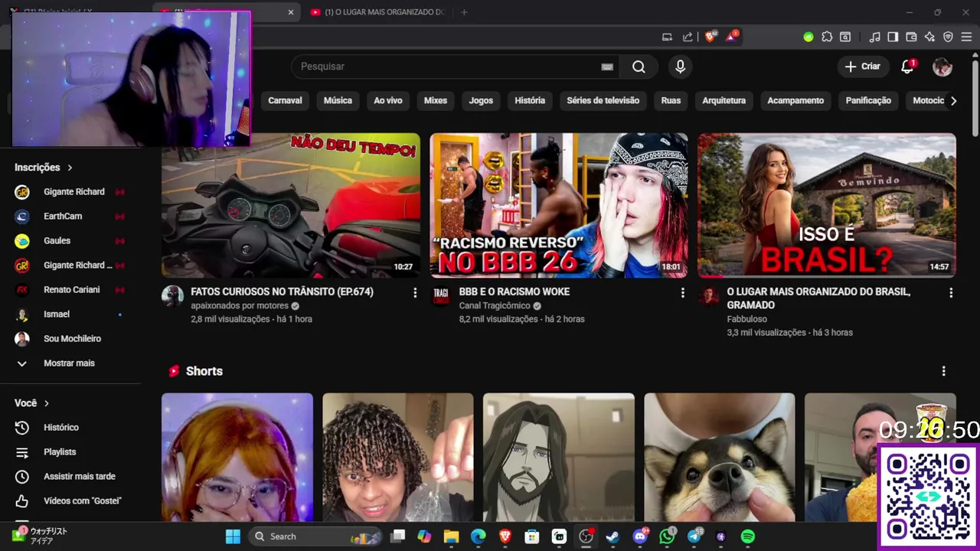Image resolution: width=980 pixels, height=551 pixels.
Task: Open Telegram from the taskbar
Action: [694, 536]
